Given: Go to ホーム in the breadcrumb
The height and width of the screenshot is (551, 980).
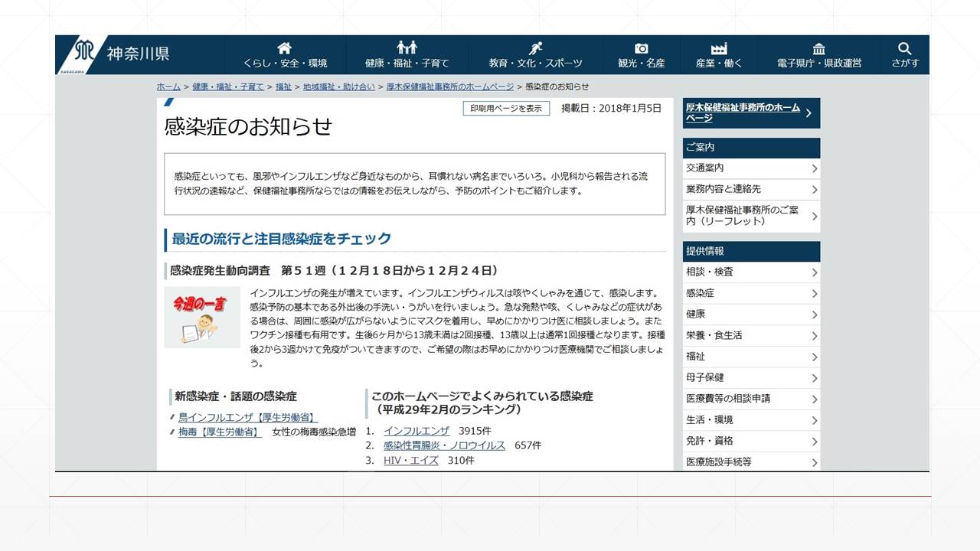Looking at the screenshot, I should 168,87.
